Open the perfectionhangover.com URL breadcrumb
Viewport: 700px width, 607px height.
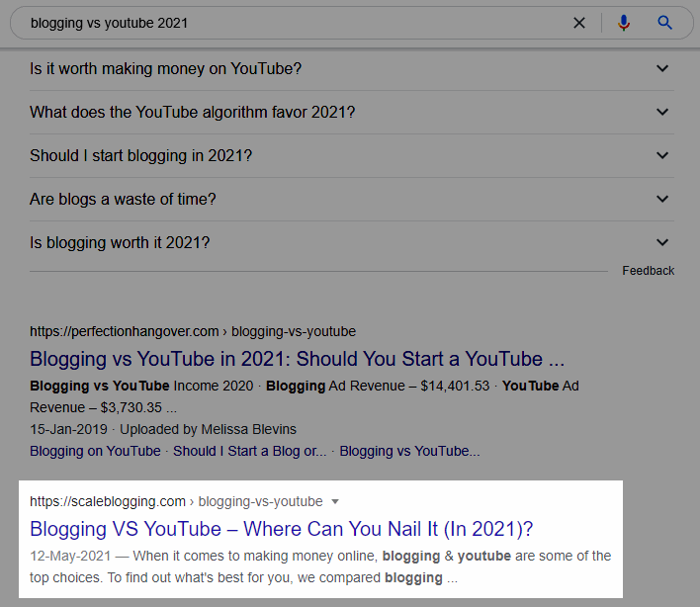pos(193,331)
